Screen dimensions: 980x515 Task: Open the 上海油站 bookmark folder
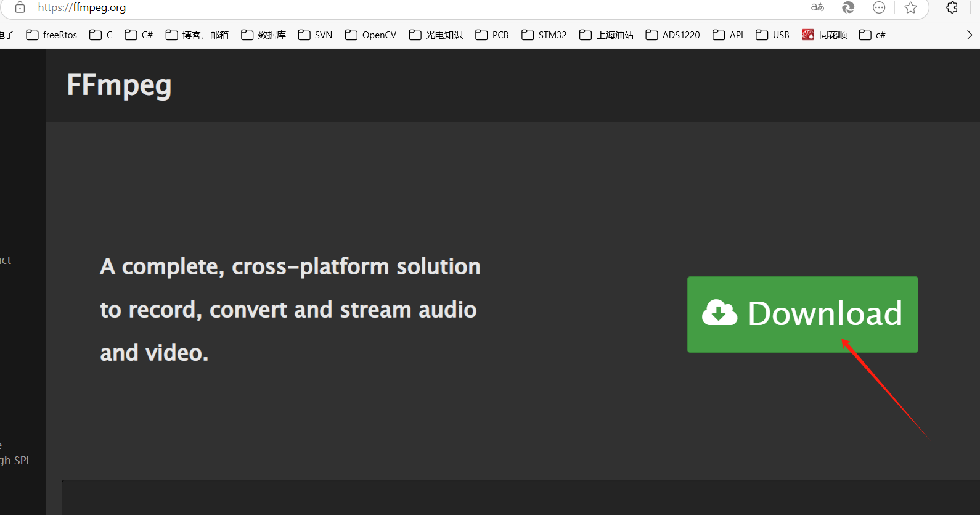tap(606, 35)
